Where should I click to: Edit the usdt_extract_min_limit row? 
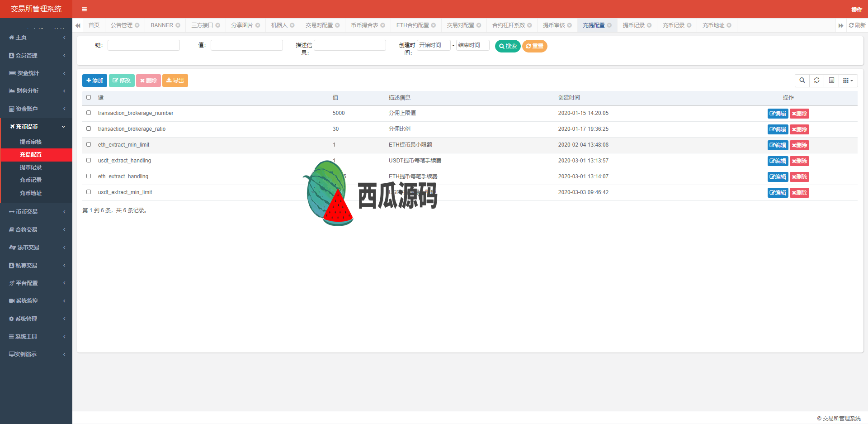point(778,193)
